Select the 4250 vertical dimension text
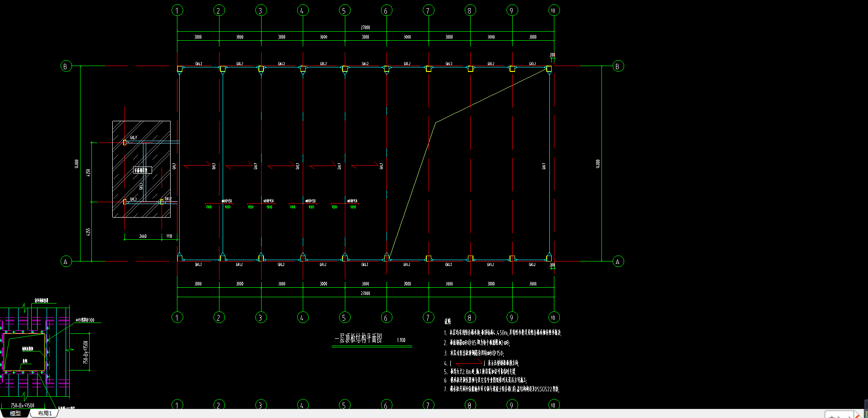The width and height of the screenshot is (868, 418). [88, 172]
